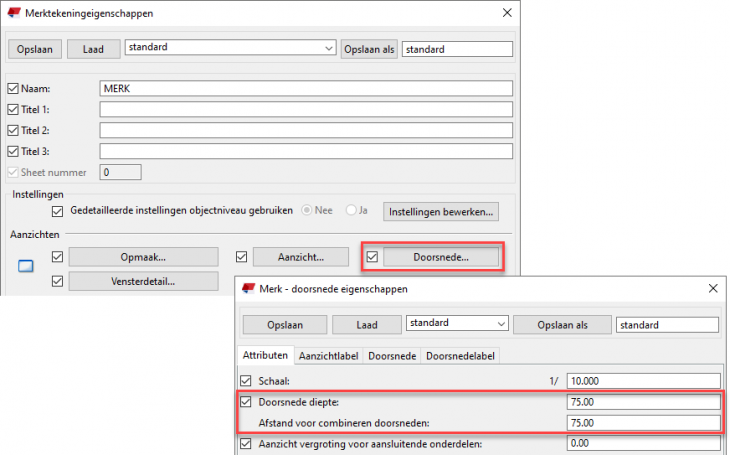Click Opslaan in Merktekeningeigenschappen dialog
This screenshot has height=455, width=730.
[x=35, y=49]
